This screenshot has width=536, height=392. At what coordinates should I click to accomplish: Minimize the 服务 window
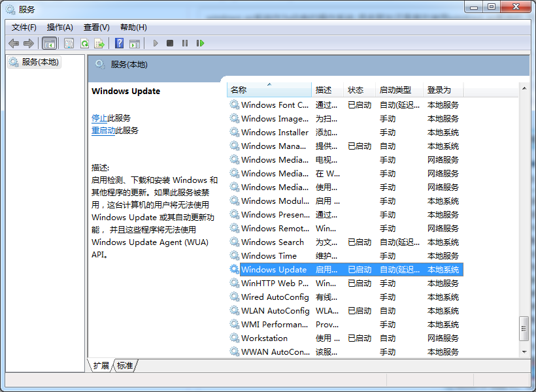(473, 7)
